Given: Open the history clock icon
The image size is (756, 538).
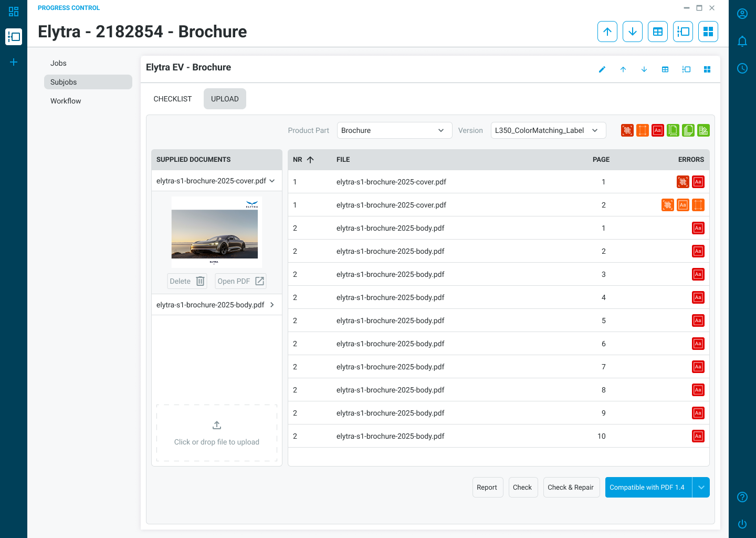Looking at the screenshot, I should coord(742,68).
